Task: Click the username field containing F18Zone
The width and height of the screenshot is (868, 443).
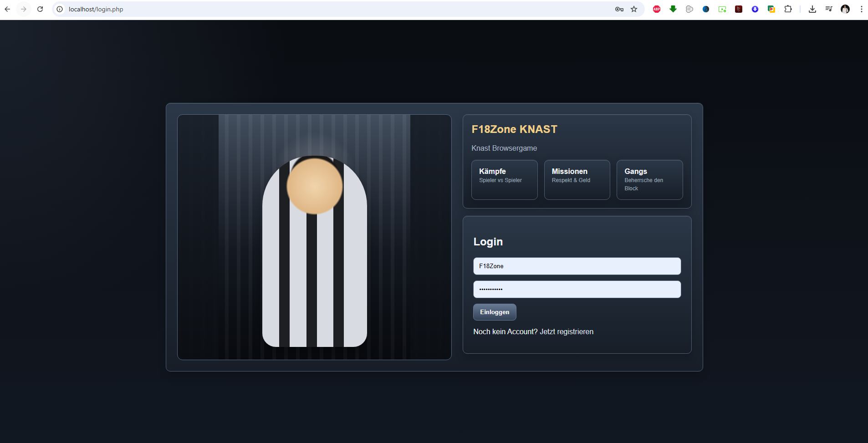Action: [x=577, y=266]
